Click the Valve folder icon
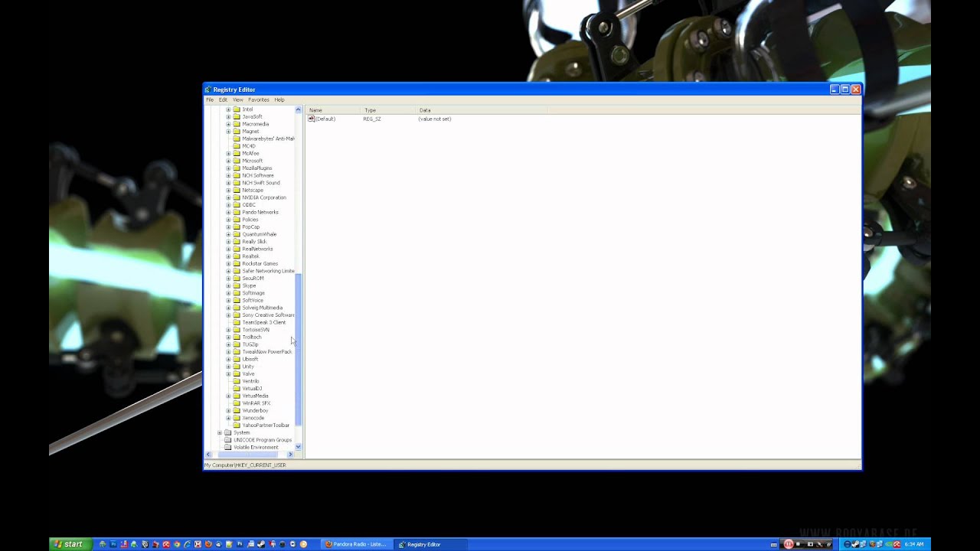 tap(237, 374)
